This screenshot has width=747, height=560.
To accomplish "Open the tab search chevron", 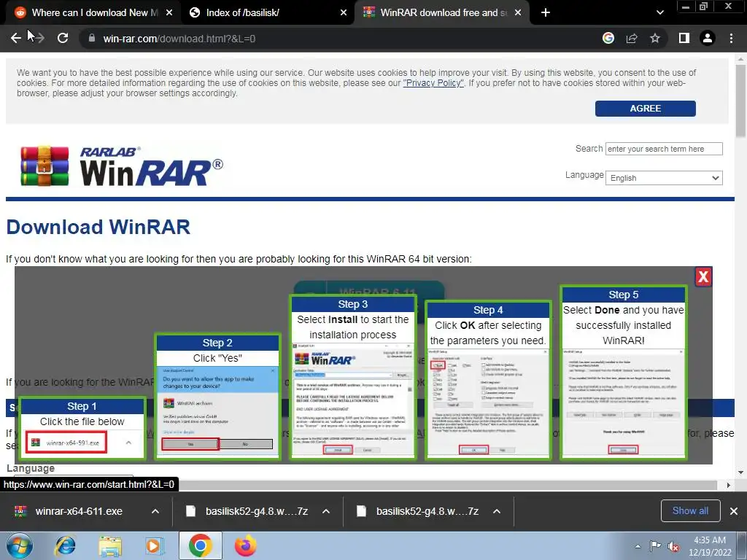I will coord(659,12).
